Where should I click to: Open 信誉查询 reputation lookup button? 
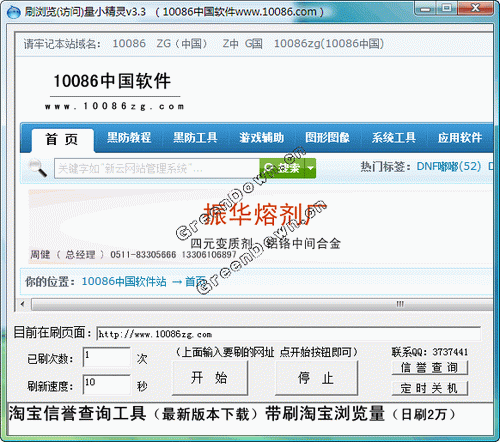[x=430, y=368]
